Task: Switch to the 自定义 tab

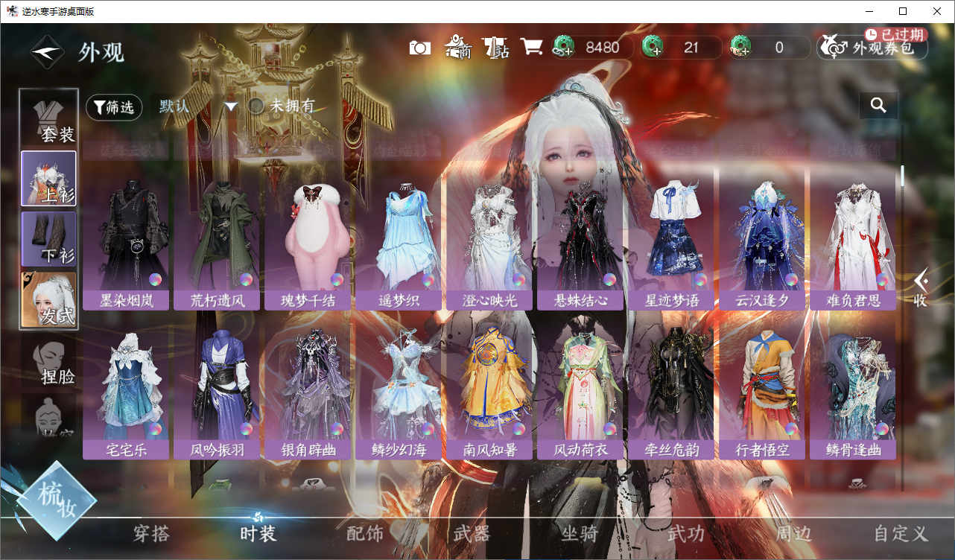Action: click(x=901, y=533)
